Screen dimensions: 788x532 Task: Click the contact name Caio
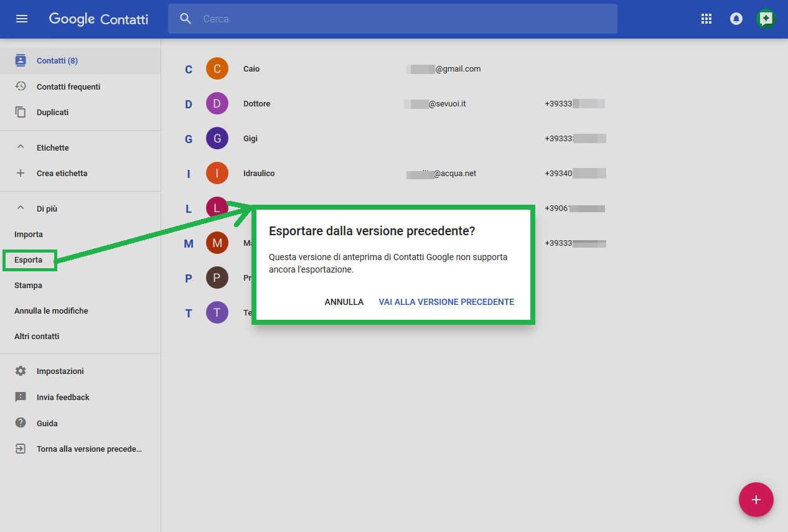[251, 68]
